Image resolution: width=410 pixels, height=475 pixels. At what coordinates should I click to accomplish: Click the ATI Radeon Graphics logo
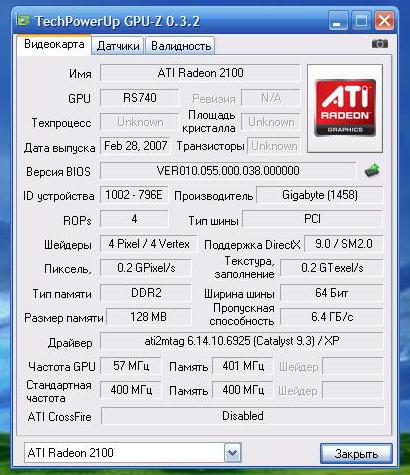[x=345, y=108]
